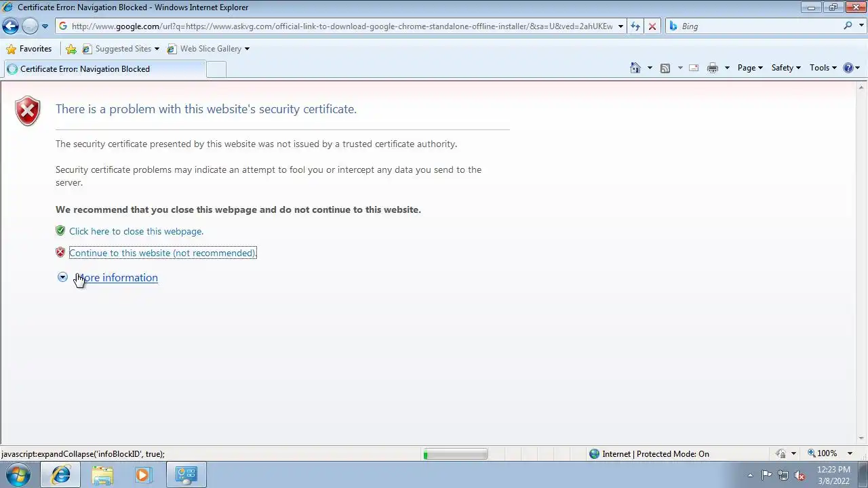
Task: Click the search magnifier icon
Action: 848,26
